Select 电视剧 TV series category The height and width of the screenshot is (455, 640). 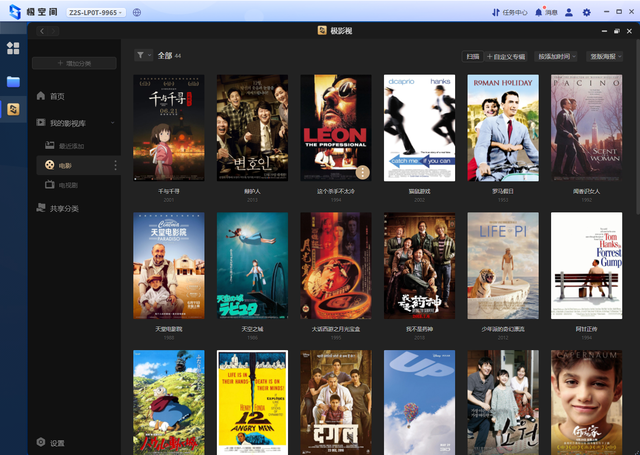click(x=62, y=185)
